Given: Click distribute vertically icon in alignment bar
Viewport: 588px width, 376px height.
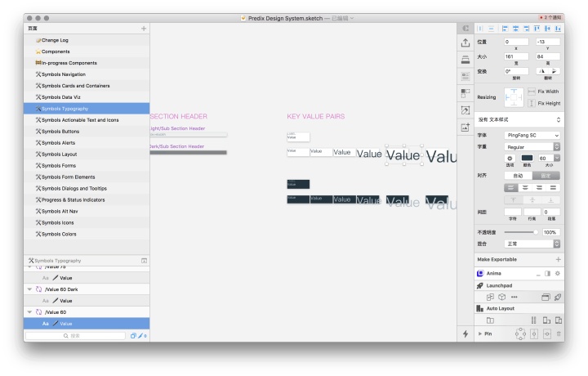Looking at the screenshot, I should [491, 29].
